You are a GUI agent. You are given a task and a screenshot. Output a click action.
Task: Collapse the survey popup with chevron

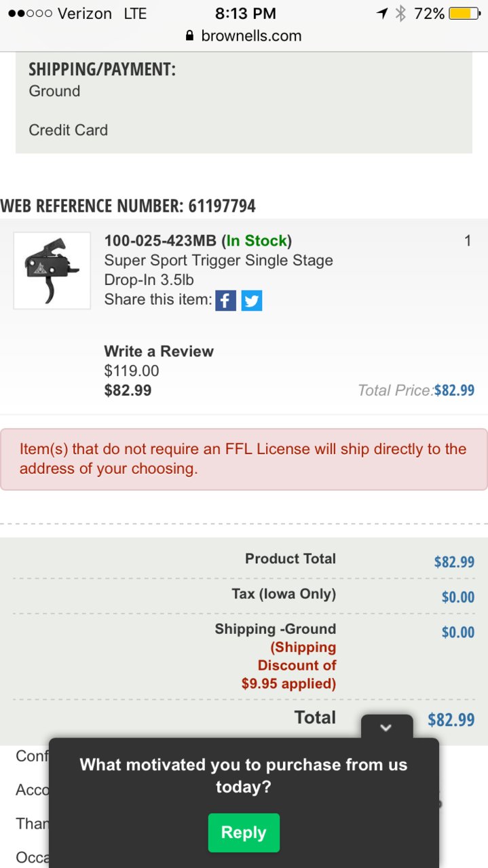point(386,727)
